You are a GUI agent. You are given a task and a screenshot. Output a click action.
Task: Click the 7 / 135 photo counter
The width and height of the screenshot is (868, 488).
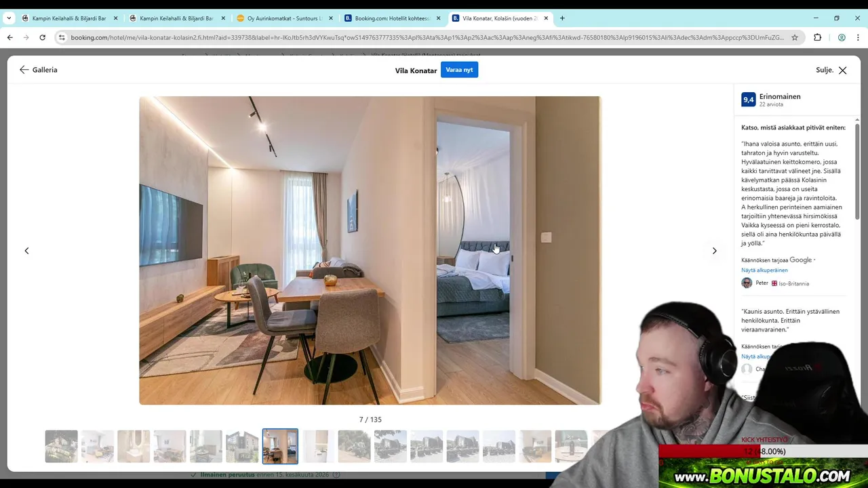(370, 420)
